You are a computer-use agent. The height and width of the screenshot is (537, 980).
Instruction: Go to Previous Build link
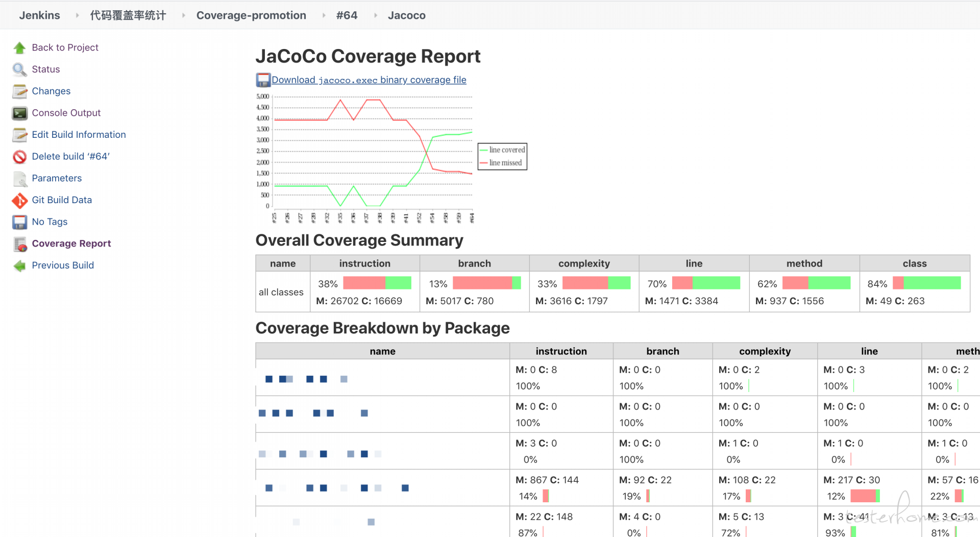click(x=63, y=265)
